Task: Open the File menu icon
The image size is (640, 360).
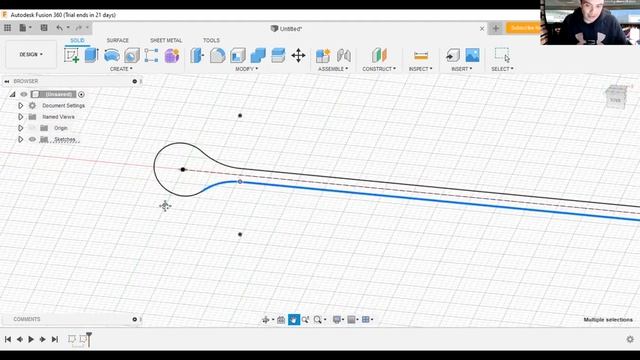Action: tap(25, 28)
